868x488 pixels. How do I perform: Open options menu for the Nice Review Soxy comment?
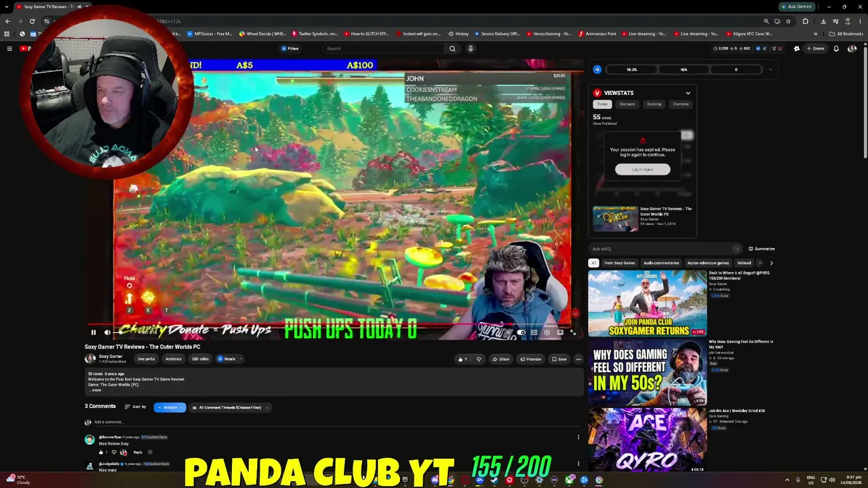578,437
